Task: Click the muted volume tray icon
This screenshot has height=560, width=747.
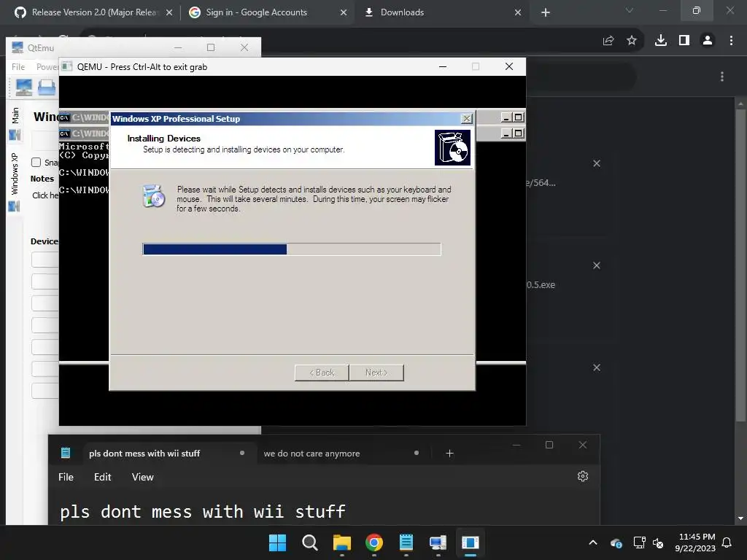Action: [658, 542]
